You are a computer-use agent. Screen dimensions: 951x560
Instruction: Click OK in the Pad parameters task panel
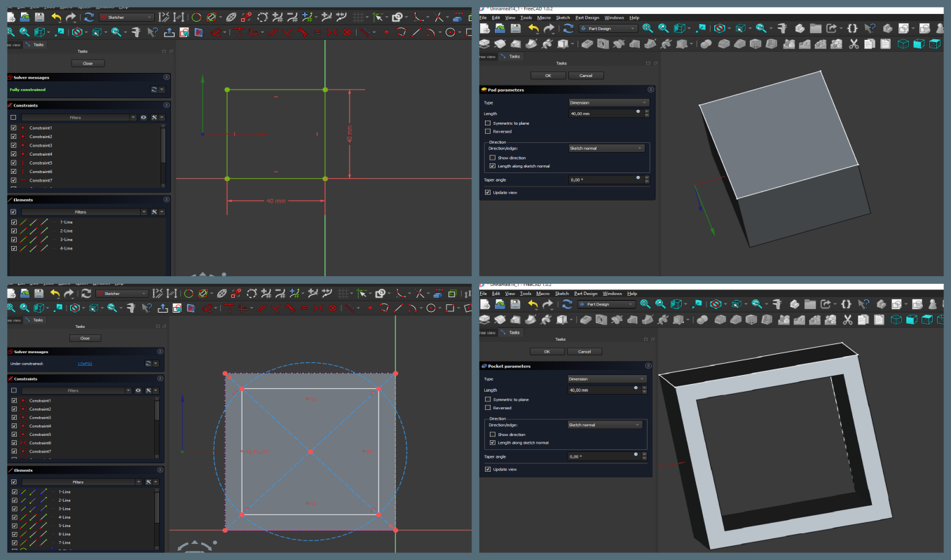548,76
